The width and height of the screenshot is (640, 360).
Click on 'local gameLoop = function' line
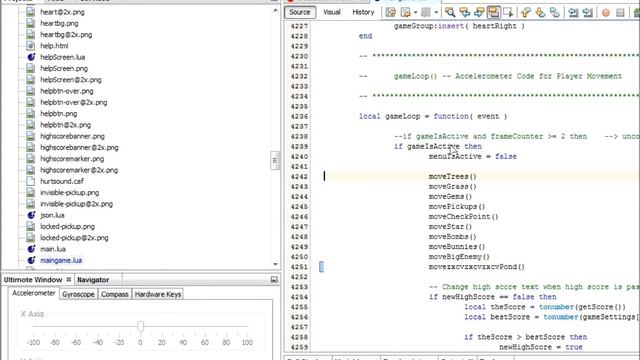(x=433, y=116)
